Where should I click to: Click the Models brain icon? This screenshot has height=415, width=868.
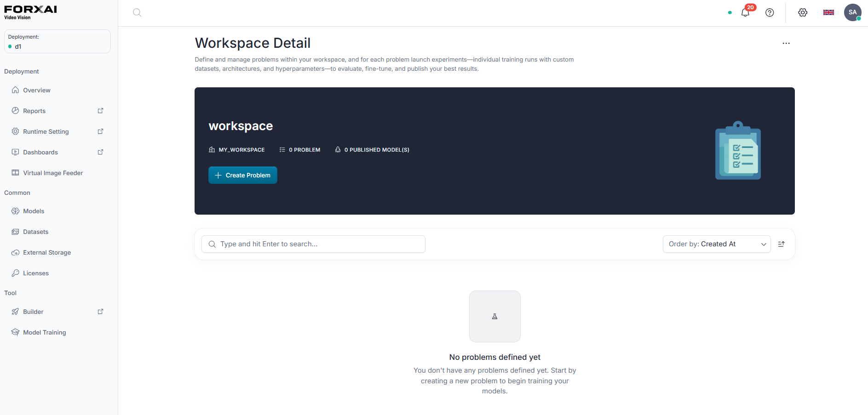click(x=16, y=211)
